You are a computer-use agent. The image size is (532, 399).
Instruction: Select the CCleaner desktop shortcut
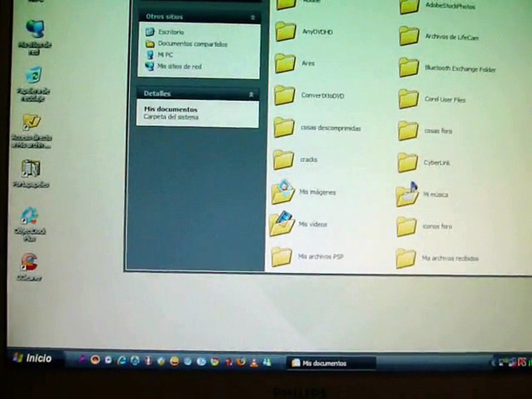pyautogui.click(x=29, y=267)
